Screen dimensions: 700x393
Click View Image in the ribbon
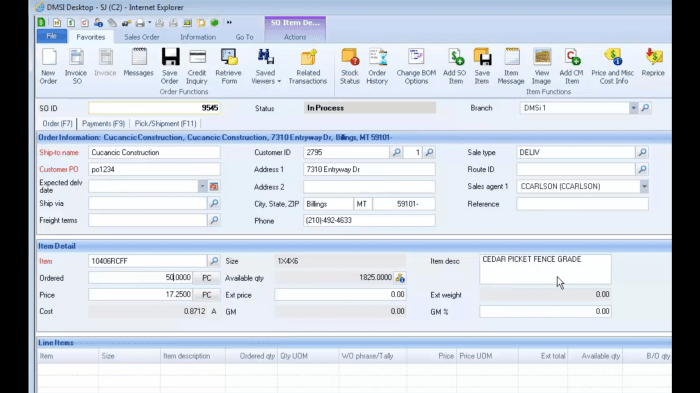[x=542, y=66]
